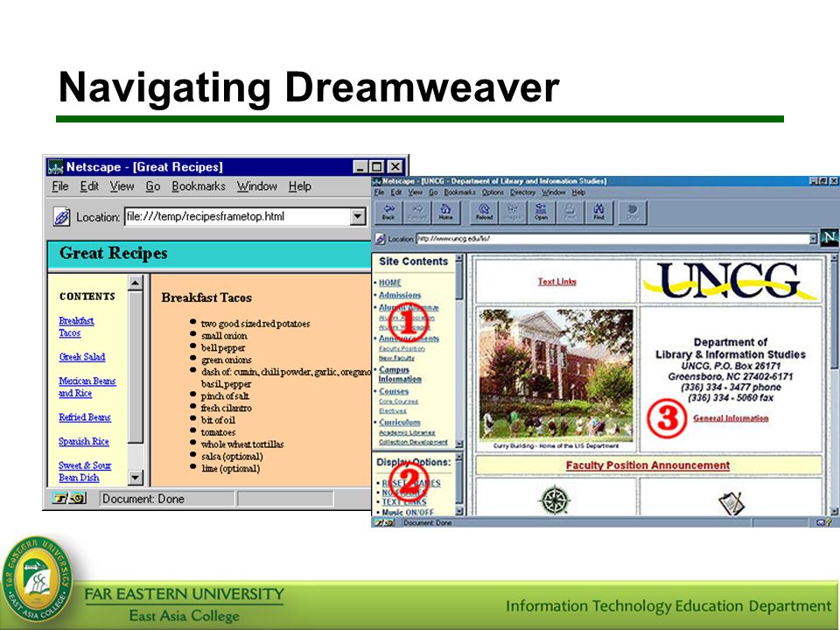Image resolution: width=840 pixels, height=630 pixels.
Task: Click the scroll down arrow in Site Contents frame
Action: 459,444
